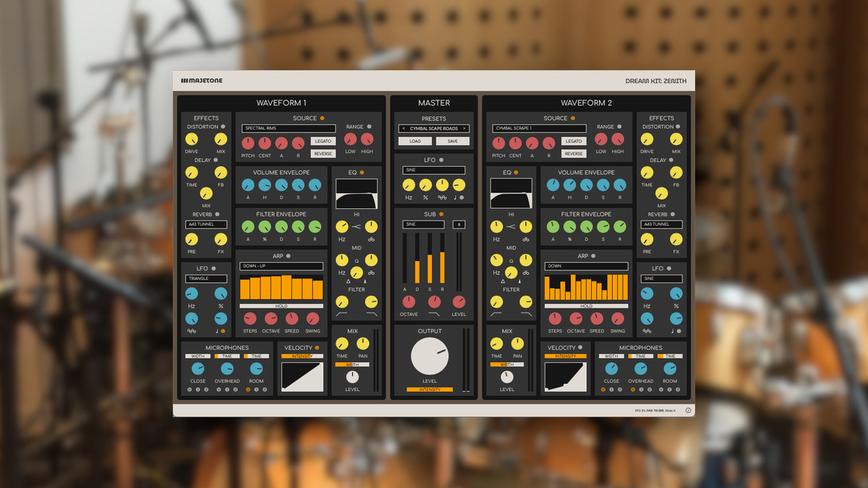Click the info icon in the bottom status bar
The width and height of the screenshot is (868, 488).
(687, 411)
